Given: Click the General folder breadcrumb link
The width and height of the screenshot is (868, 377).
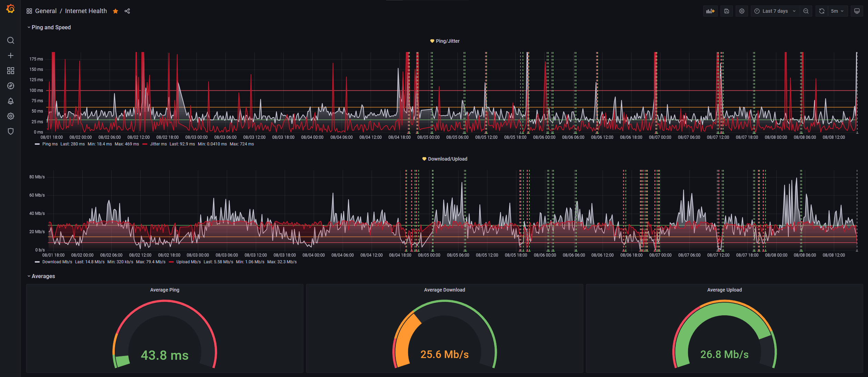Looking at the screenshot, I should click(46, 11).
